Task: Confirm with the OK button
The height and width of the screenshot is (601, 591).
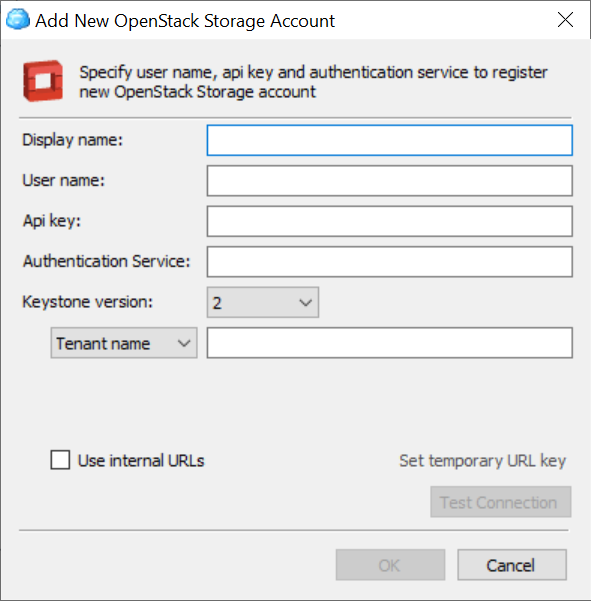Action: pyautogui.click(x=390, y=565)
